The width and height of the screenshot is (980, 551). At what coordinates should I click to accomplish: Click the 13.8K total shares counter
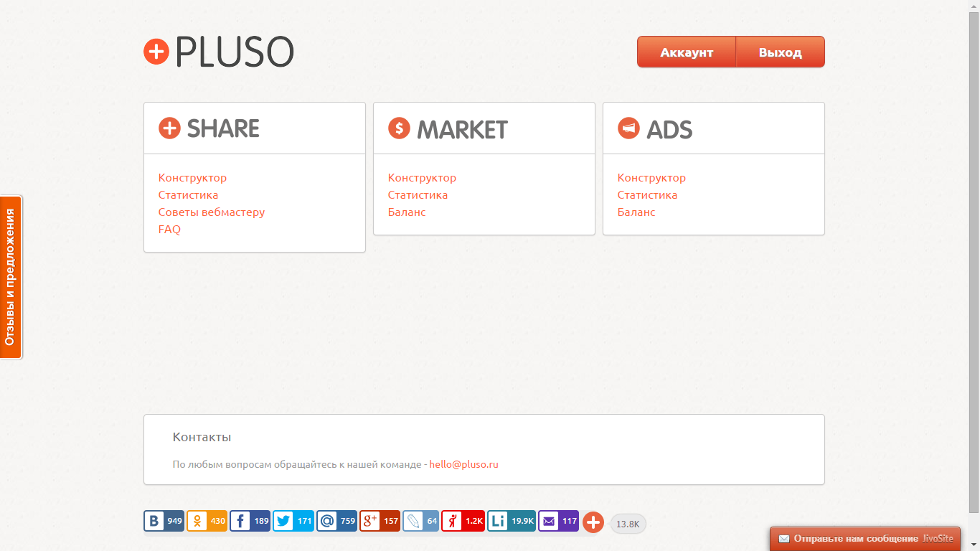(628, 524)
